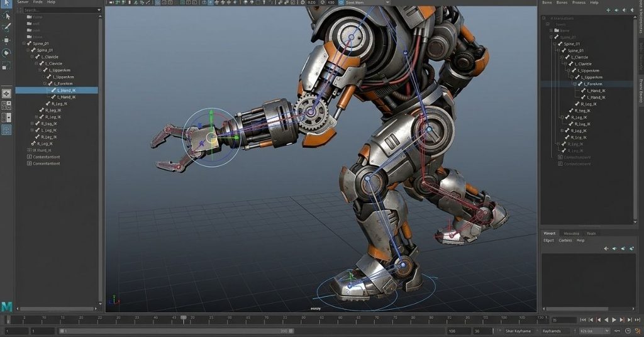Click the play forward button

click(614, 320)
